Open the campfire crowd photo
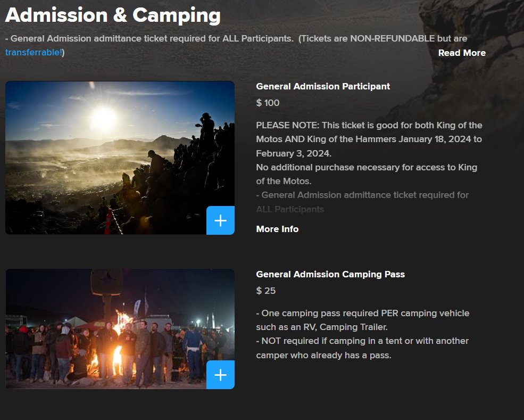 120,329
